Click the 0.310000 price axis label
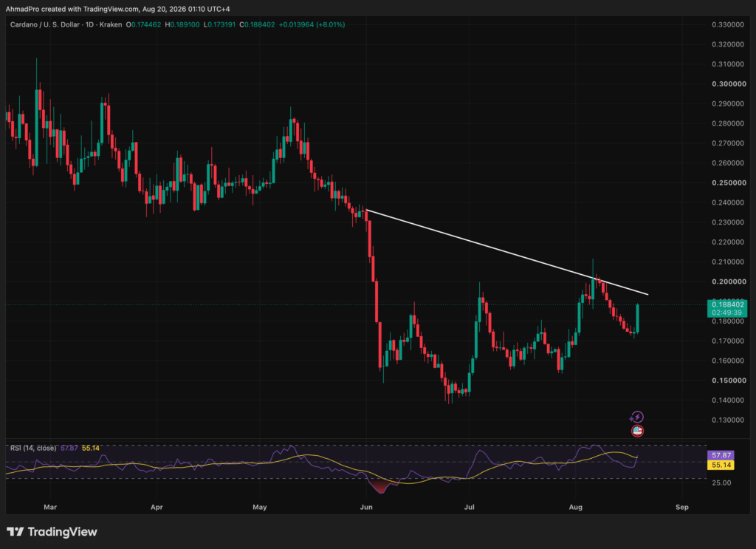 point(727,64)
